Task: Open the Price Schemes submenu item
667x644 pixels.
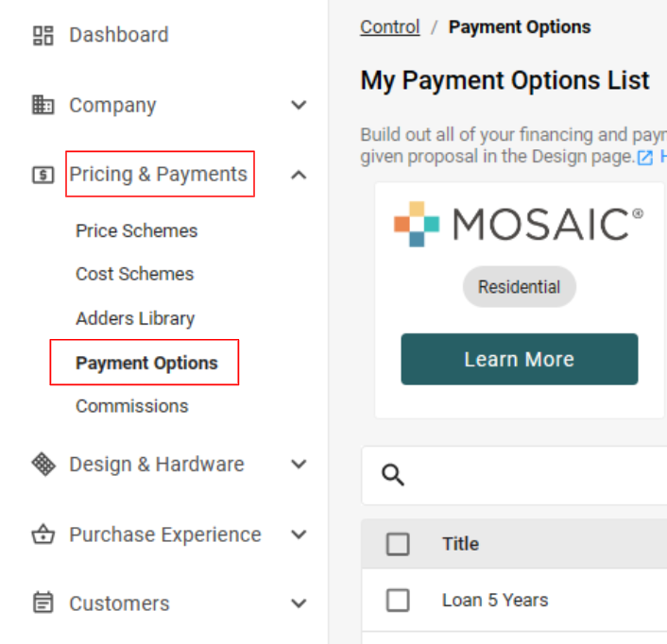Action: click(137, 230)
